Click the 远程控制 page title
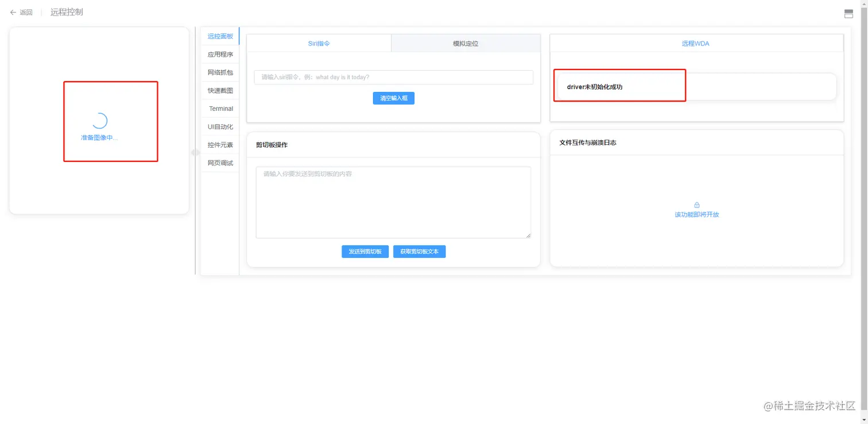The height and width of the screenshot is (424, 868). (67, 12)
